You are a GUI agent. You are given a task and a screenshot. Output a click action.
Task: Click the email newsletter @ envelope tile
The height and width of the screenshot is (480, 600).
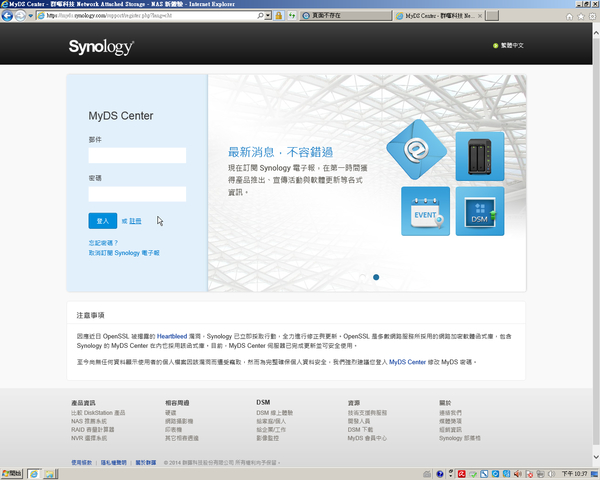[416, 149]
